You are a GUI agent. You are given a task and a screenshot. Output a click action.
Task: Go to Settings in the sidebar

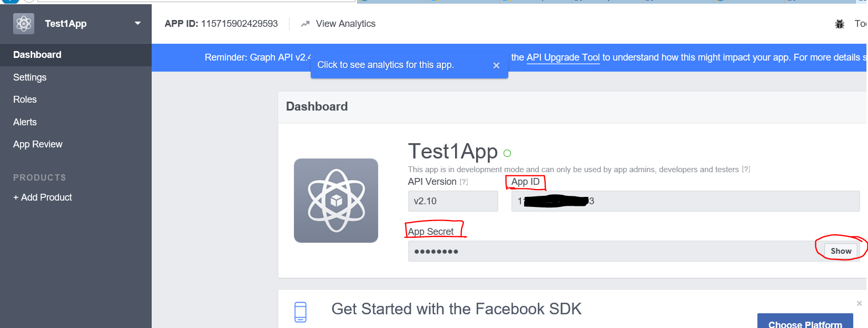click(x=30, y=77)
